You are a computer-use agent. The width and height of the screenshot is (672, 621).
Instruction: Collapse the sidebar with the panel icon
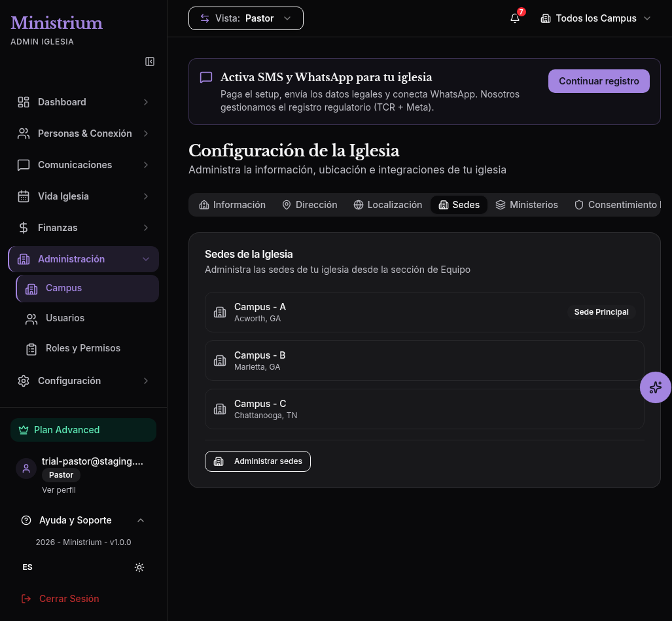click(150, 62)
